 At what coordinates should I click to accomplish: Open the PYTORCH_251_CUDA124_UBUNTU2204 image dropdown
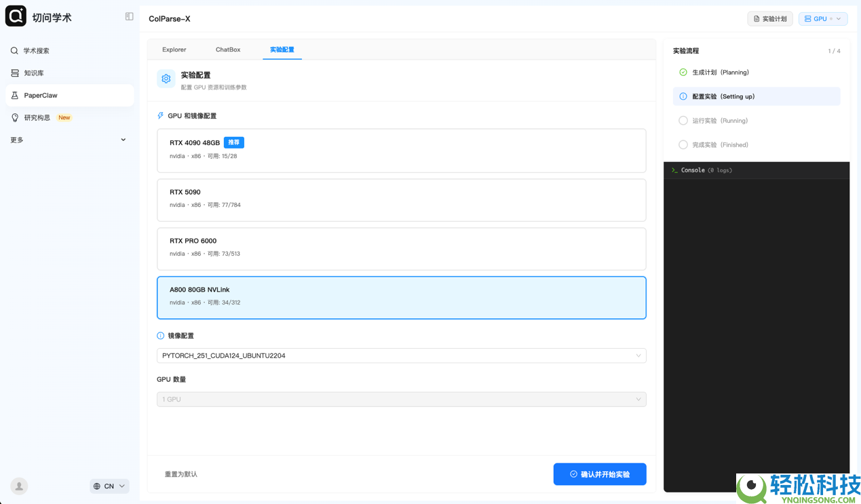pos(402,355)
